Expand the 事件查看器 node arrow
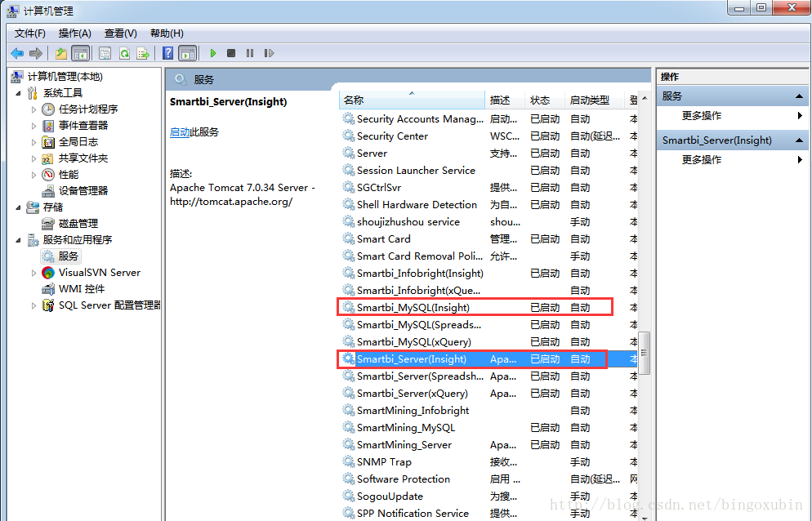 33,126
